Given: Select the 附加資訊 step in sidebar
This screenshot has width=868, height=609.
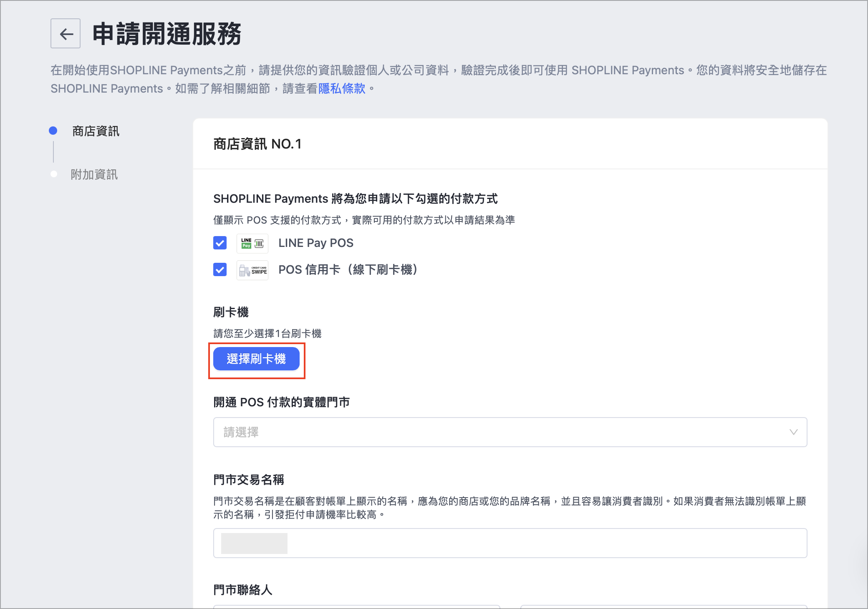Looking at the screenshot, I should click(x=94, y=174).
